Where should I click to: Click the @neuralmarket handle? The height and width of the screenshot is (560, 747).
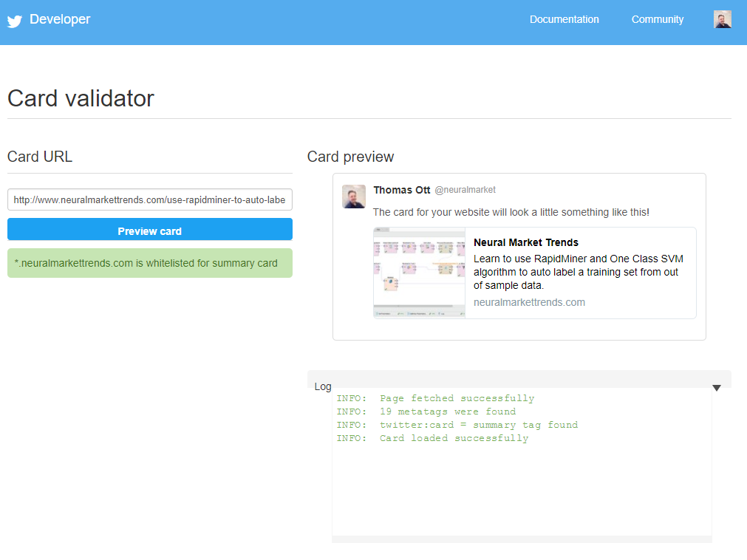(465, 190)
